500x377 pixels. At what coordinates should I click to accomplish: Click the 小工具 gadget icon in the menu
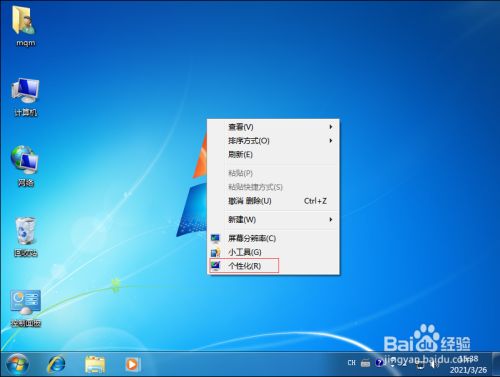215,252
